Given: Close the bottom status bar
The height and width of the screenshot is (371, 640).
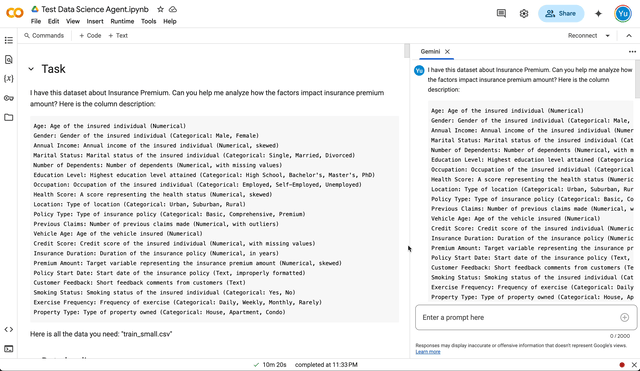Looking at the screenshot, I should tap(634, 365).
